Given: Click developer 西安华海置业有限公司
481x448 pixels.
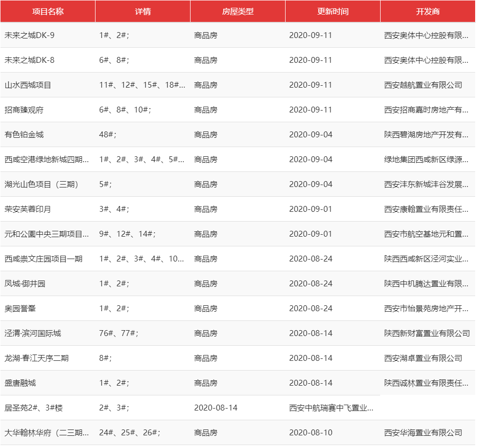Looking at the screenshot, I should pos(423,432).
